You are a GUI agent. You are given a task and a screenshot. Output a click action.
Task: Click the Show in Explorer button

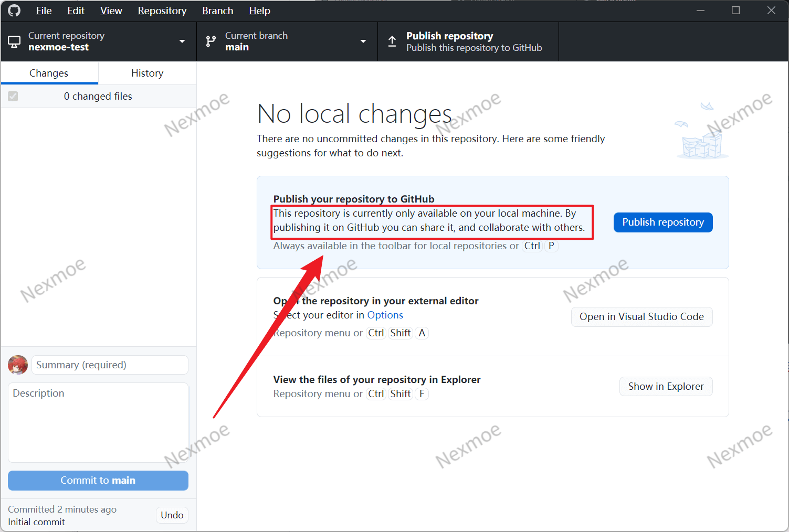click(666, 386)
